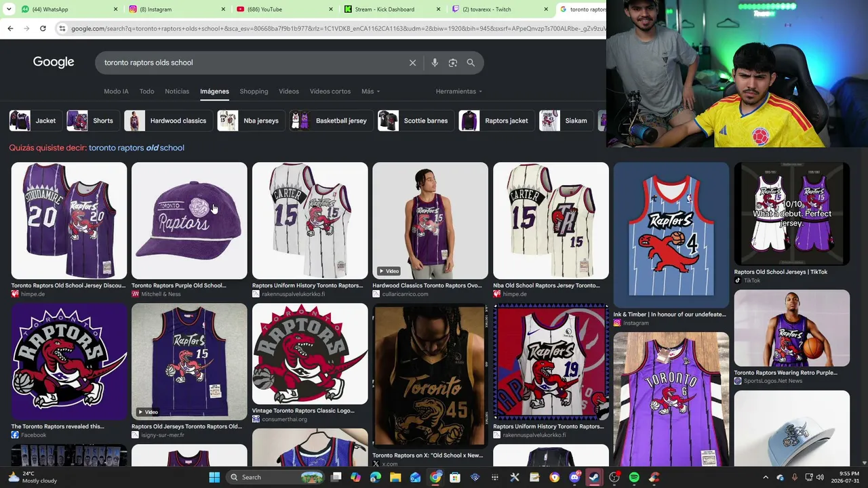Open Discord from the taskbar
Viewport: 868px width, 488px height.
[x=574, y=477]
